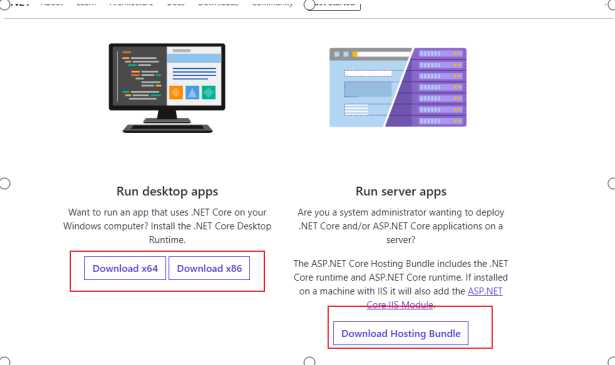The image size is (615, 365).
Task: Download the ASP.NET Core Hosting Bundle
Action: [400, 333]
